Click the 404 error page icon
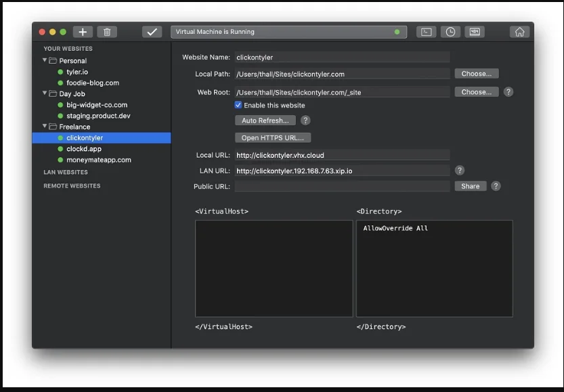 [475, 32]
